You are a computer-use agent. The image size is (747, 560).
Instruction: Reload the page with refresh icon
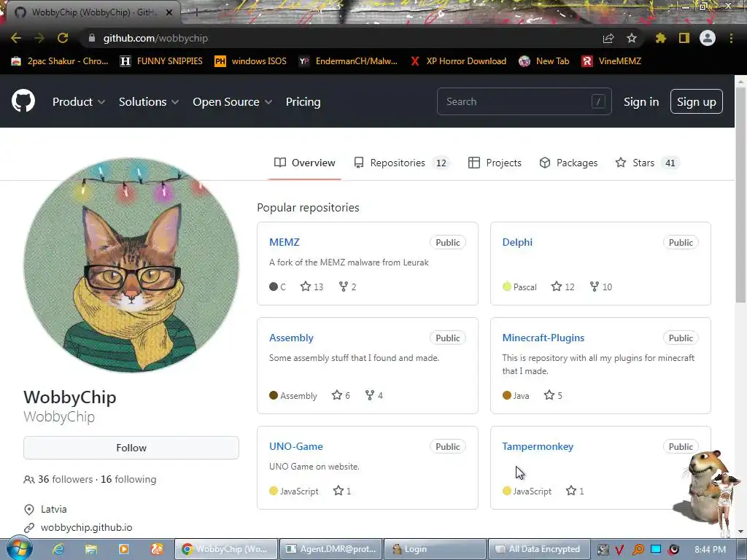click(x=63, y=38)
